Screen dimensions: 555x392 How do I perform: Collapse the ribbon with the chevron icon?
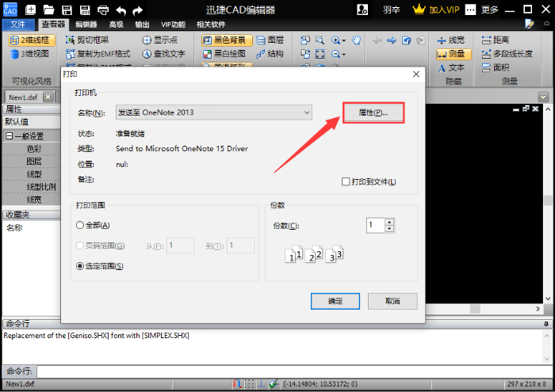point(546,24)
